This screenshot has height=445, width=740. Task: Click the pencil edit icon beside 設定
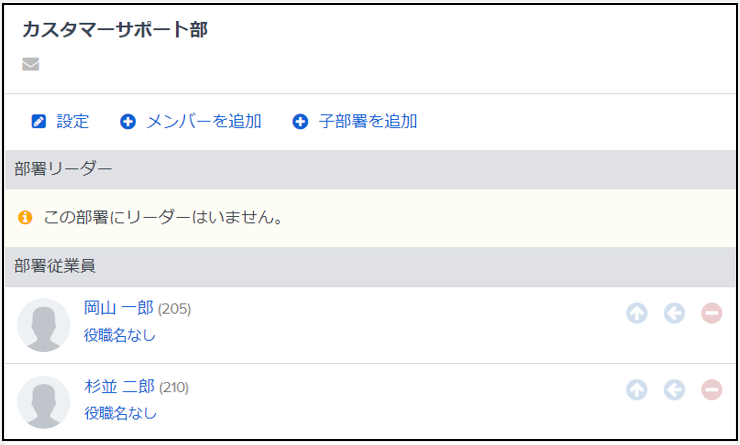click(39, 122)
